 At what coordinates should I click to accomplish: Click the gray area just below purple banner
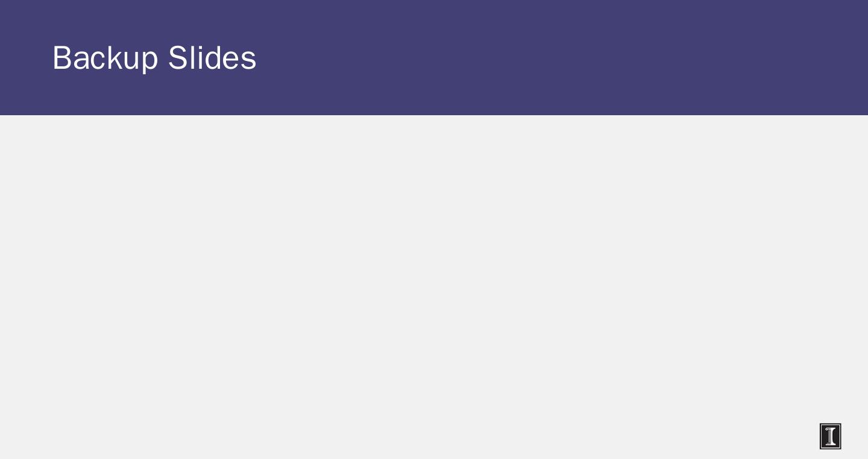[x=434, y=127]
